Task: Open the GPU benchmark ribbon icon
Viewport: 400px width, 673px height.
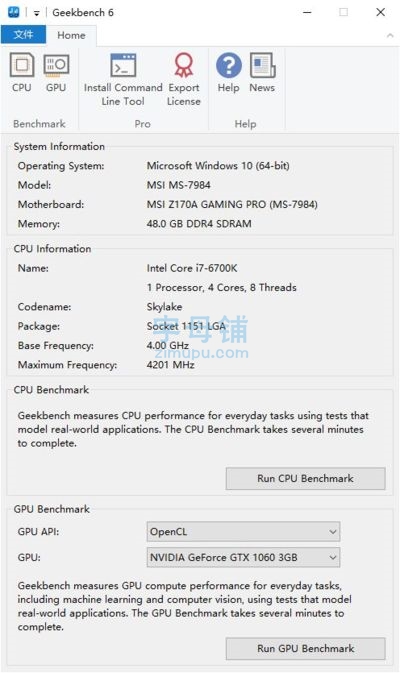Action: 56,73
